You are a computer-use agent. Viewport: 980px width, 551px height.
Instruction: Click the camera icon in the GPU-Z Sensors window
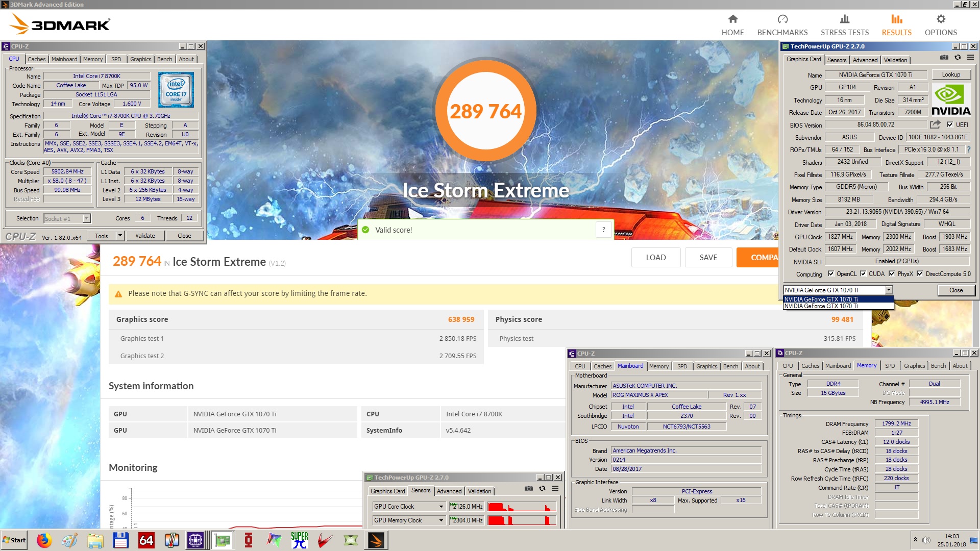coord(529,489)
